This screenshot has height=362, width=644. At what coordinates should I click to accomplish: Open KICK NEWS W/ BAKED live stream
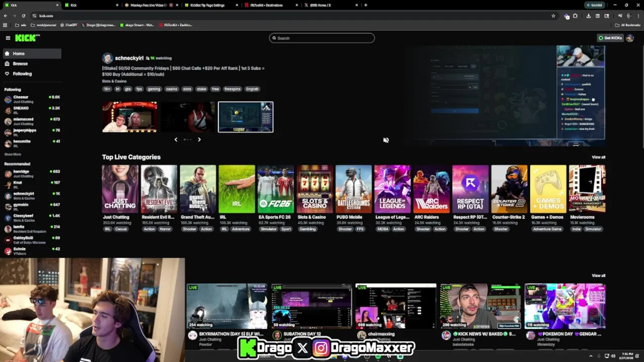point(480,306)
